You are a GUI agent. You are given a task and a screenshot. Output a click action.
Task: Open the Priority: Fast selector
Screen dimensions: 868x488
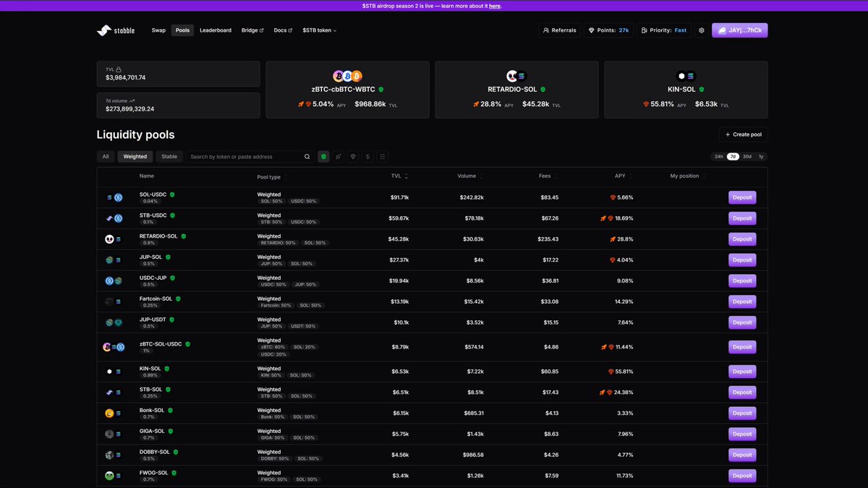pyautogui.click(x=663, y=30)
